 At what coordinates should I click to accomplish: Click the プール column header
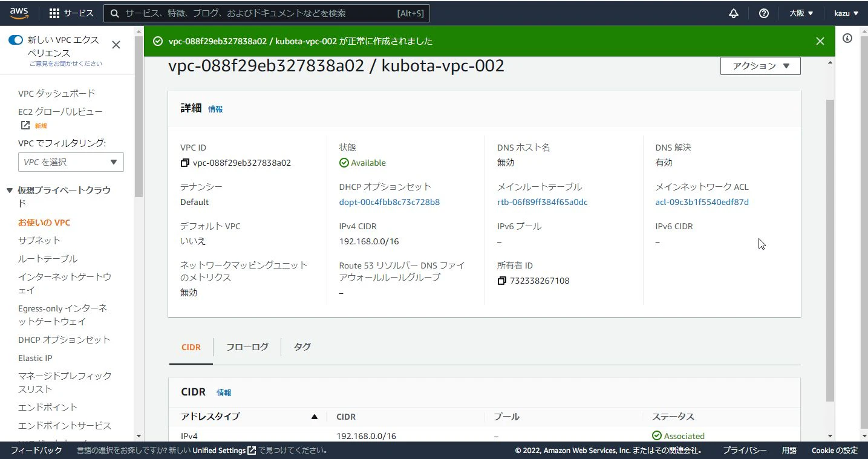click(506, 417)
